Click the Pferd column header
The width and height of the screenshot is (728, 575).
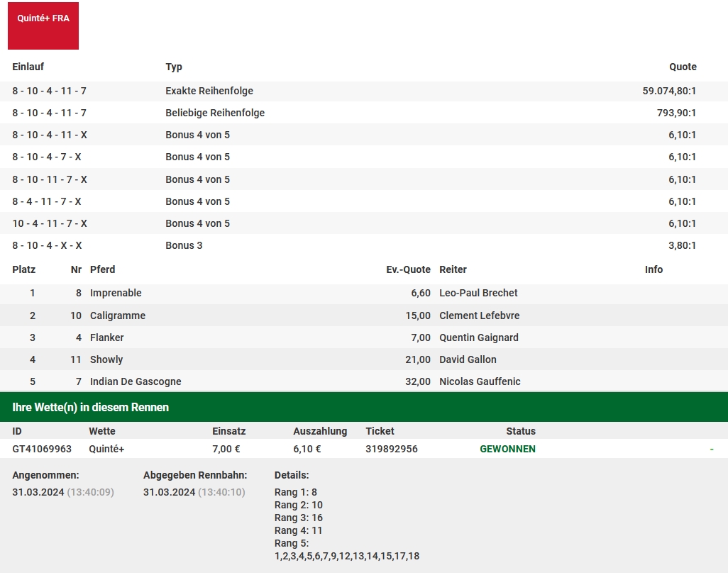point(103,269)
